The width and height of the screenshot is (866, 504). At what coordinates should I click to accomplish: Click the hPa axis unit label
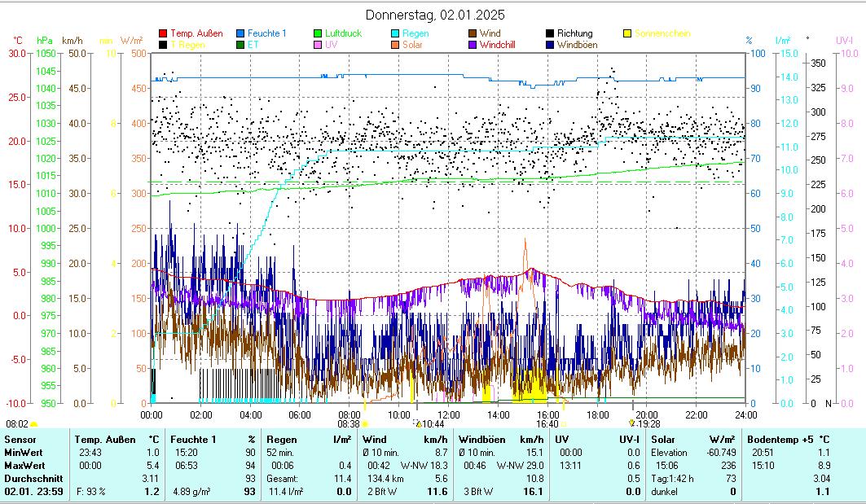coord(44,40)
